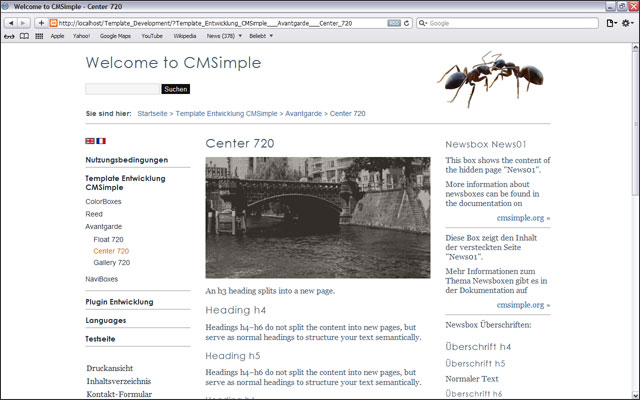This screenshot has height=400, width=640.
Task: Follow the Template Entwicklung CMSimple breadcrumb
Action: coord(226,113)
